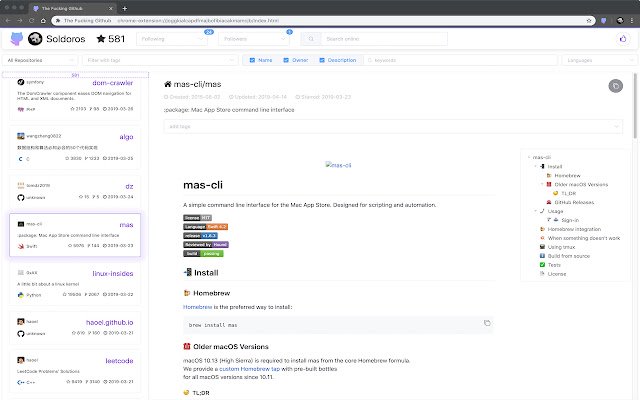Open the All Repositories dropdown
The width and height of the screenshot is (640, 400).
point(40,60)
